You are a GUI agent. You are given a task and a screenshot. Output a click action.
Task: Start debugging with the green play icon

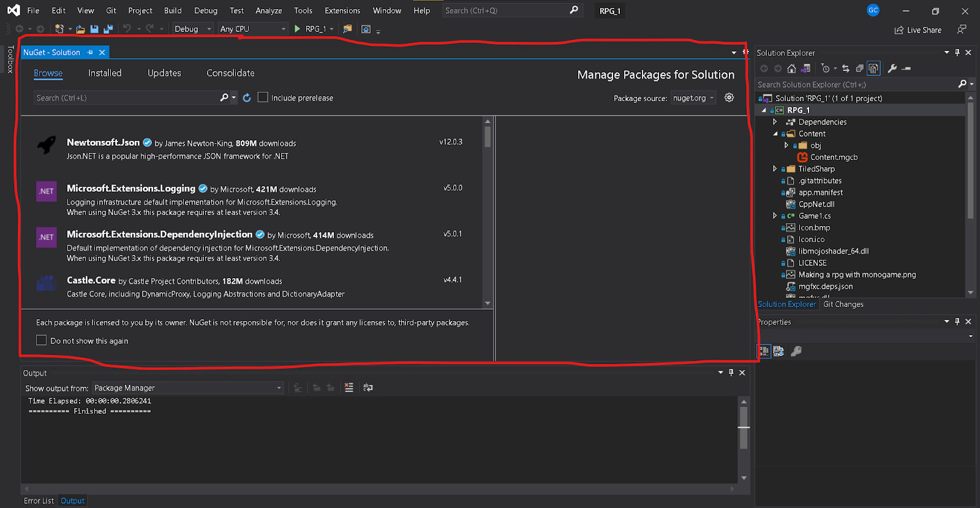point(297,29)
